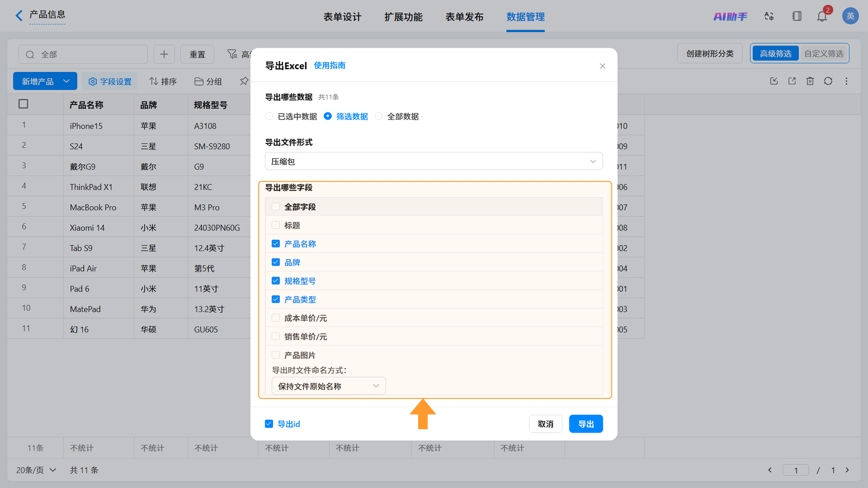Toggle the 导出id checkbox
Screen dimensions: 868x488
269,424
